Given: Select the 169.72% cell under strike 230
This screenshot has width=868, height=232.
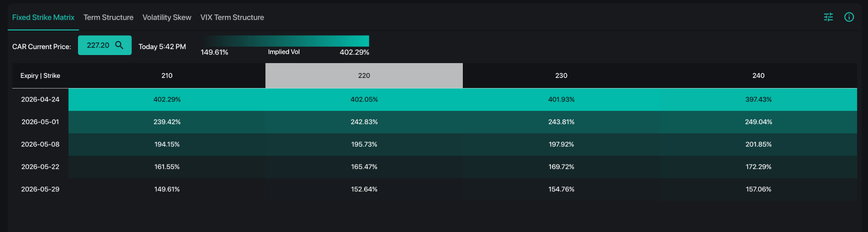Looking at the screenshot, I should point(561,167).
